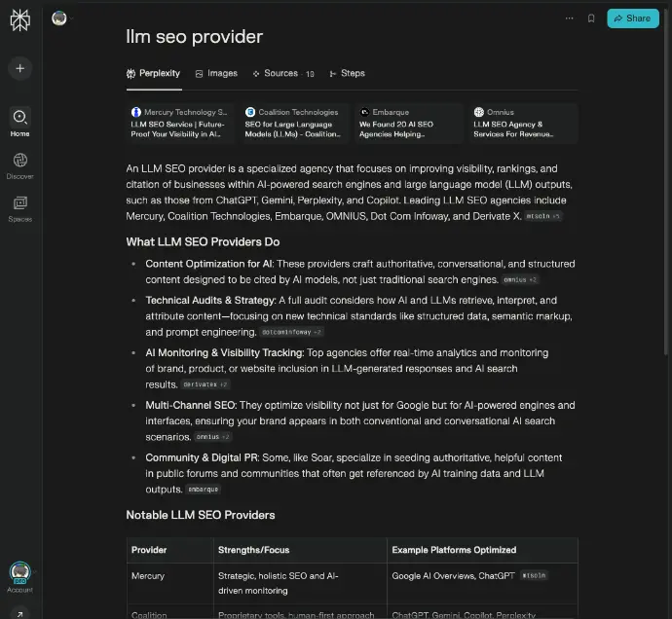Screen dimensions: 672x619
Task: Switch to the Sources tab
Action: pyautogui.click(x=283, y=73)
